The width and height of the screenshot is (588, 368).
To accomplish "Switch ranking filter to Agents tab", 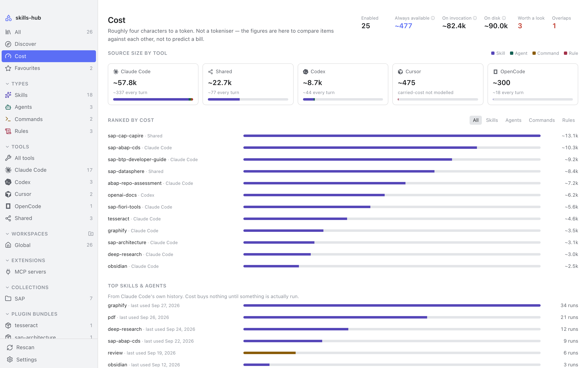I will coord(513,120).
